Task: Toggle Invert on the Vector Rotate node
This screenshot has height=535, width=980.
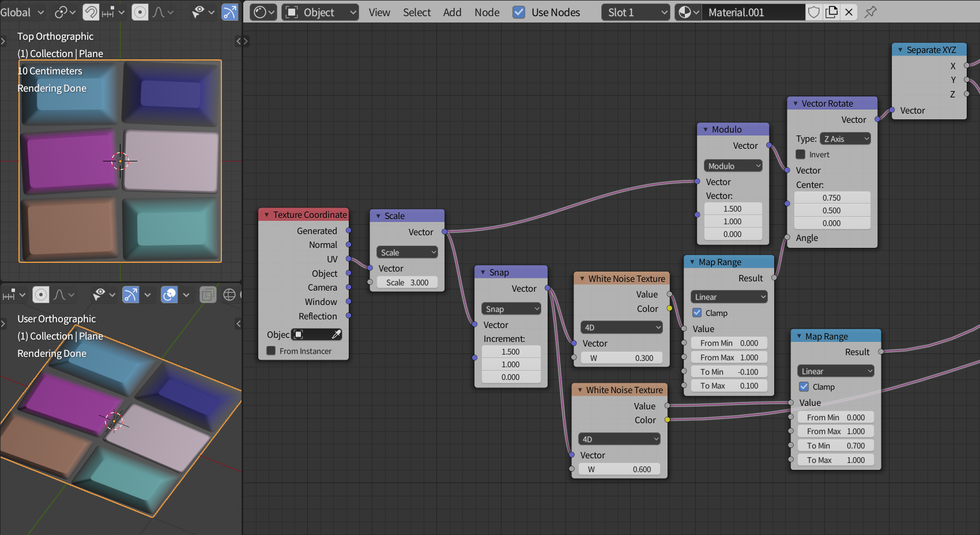Action: [801, 154]
